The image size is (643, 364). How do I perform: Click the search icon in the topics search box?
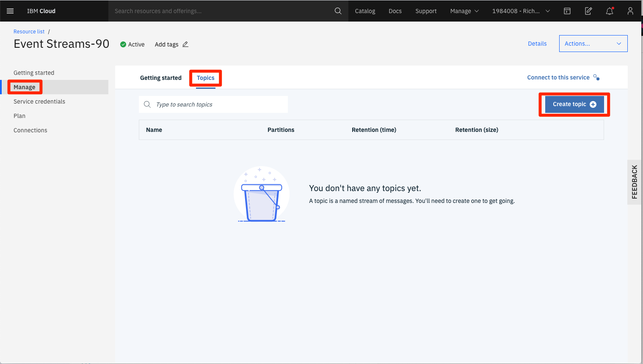pyautogui.click(x=147, y=104)
